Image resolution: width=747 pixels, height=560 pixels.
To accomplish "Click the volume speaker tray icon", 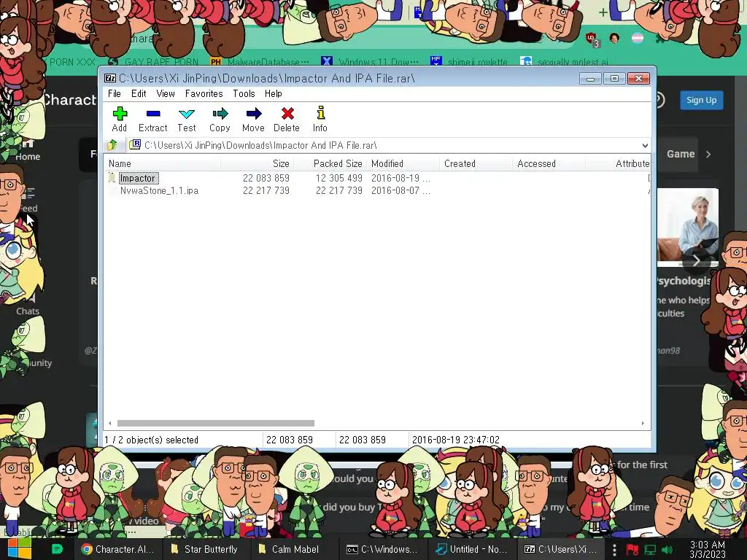I will pos(667,550).
